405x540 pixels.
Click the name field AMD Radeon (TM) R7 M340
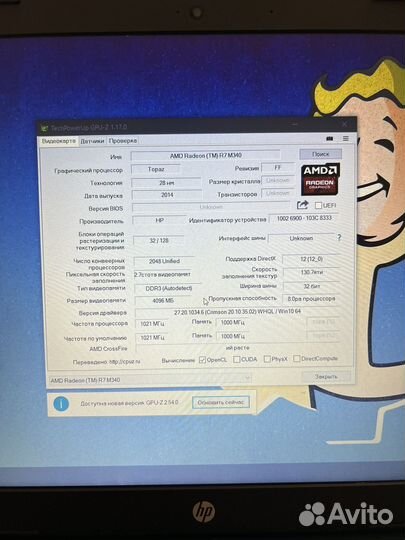[206, 156]
